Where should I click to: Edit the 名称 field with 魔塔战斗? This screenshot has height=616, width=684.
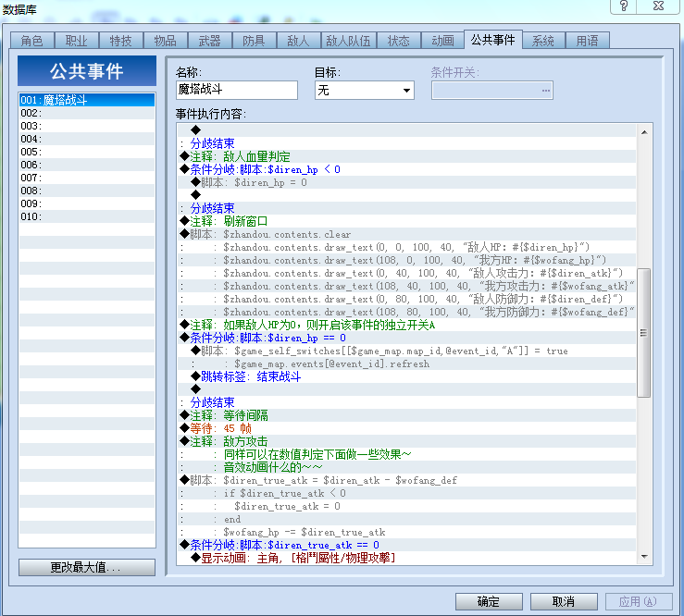click(x=237, y=91)
